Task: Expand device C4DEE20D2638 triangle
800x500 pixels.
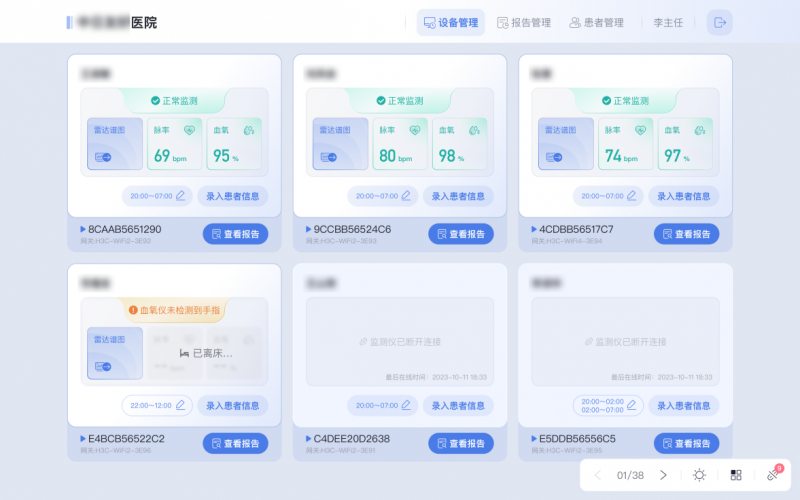Action: 308,438
